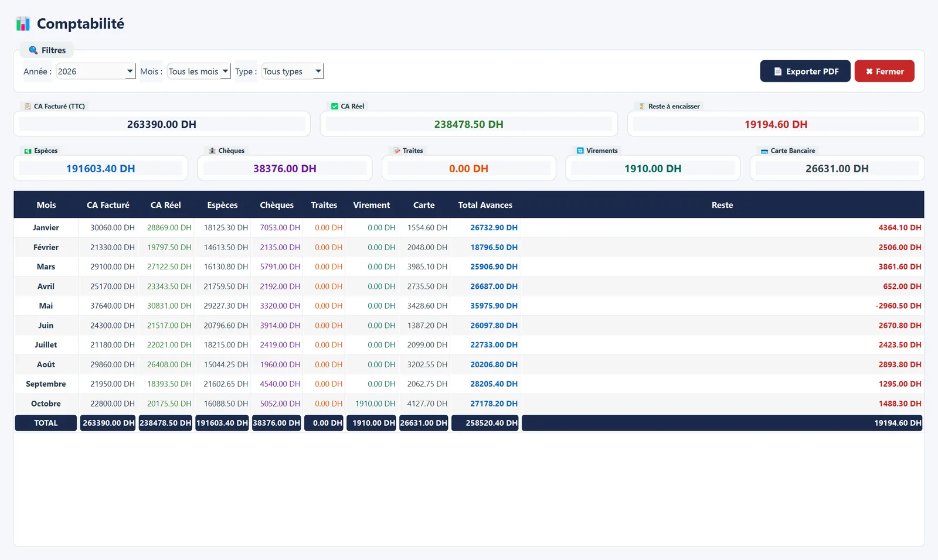Expand the Tous les mois dropdown

click(x=199, y=71)
